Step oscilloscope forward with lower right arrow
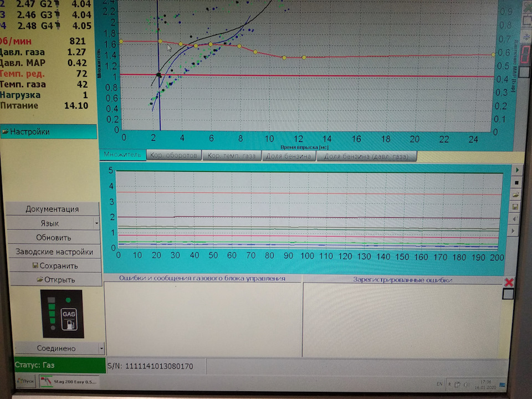 pyautogui.click(x=513, y=231)
